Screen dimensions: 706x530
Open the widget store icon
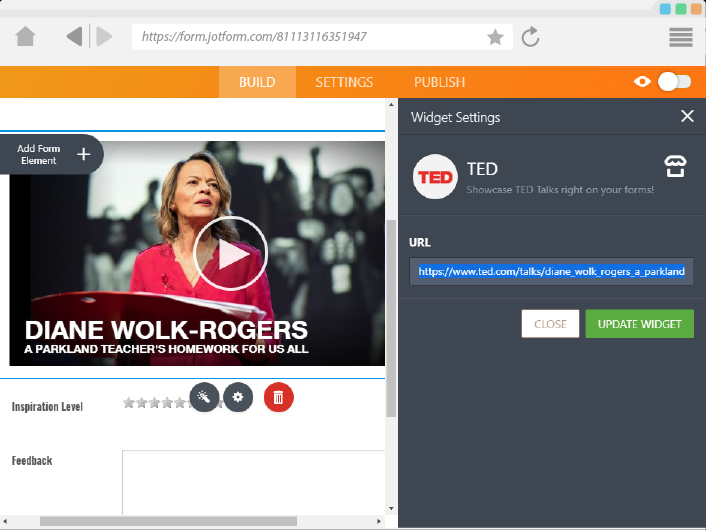click(675, 166)
